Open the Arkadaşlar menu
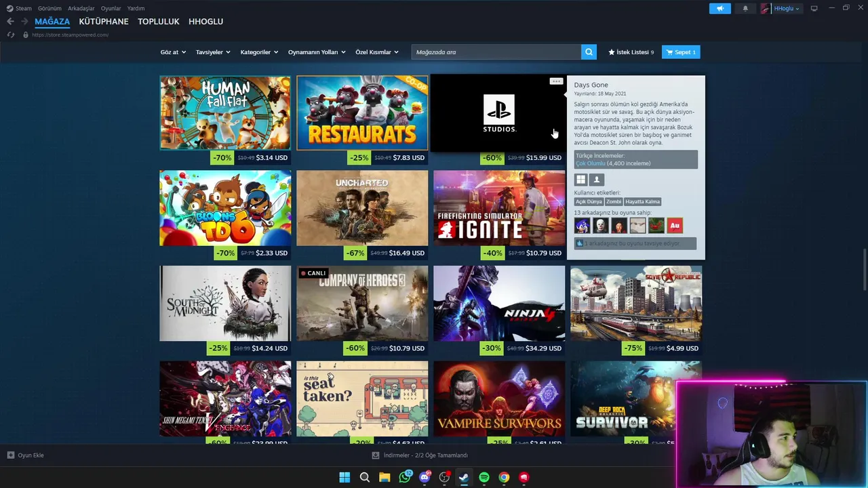The width and height of the screenshot is (868, 488). tap(81, 8)
